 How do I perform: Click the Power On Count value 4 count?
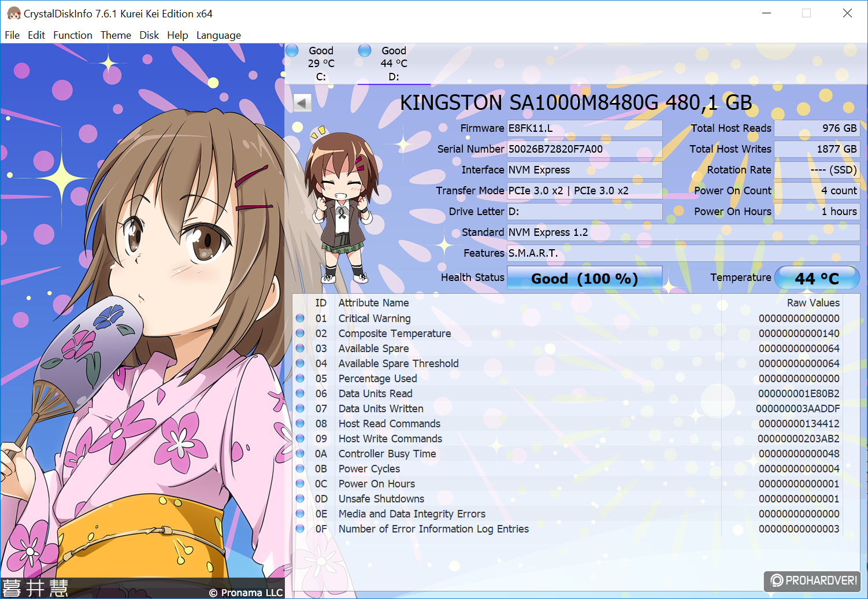(817, 191)
